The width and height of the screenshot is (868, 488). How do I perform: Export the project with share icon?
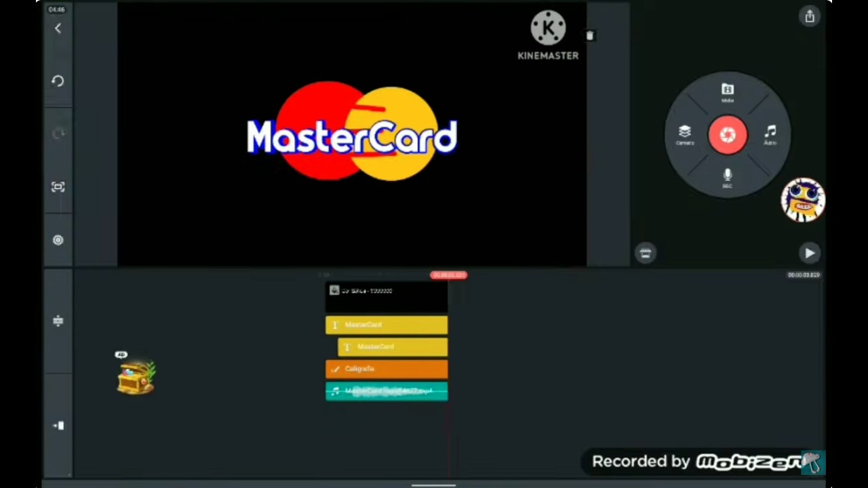pos(810,17)
